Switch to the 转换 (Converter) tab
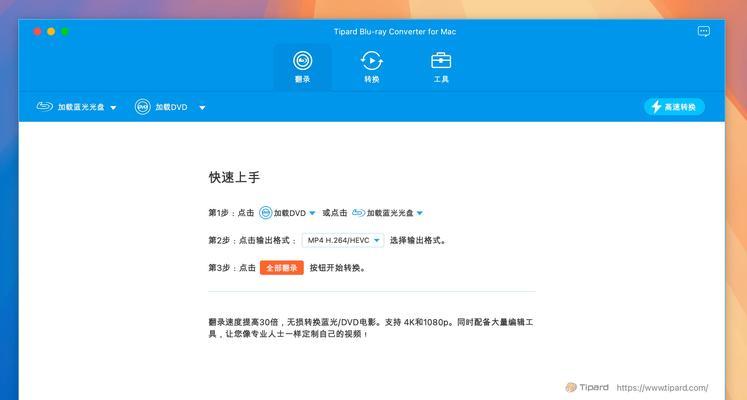Screen dimensions: 747x400 click(x=372, y=67)
